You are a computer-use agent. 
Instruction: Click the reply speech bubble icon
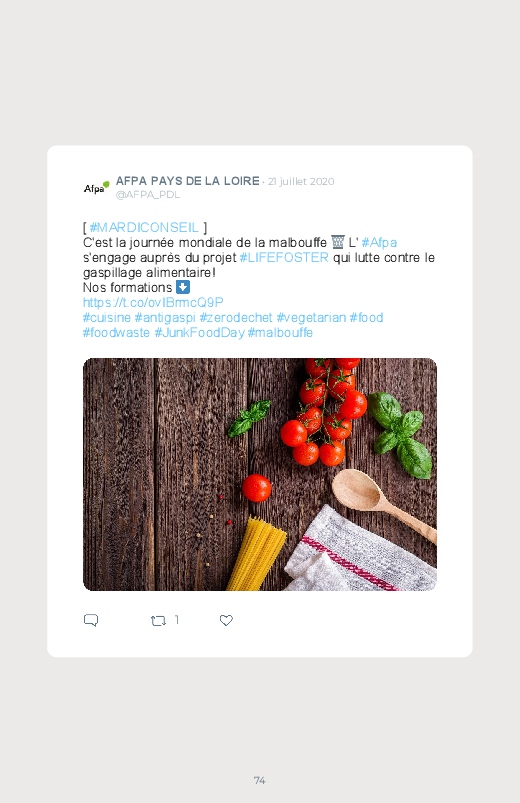tap(91, 620)
